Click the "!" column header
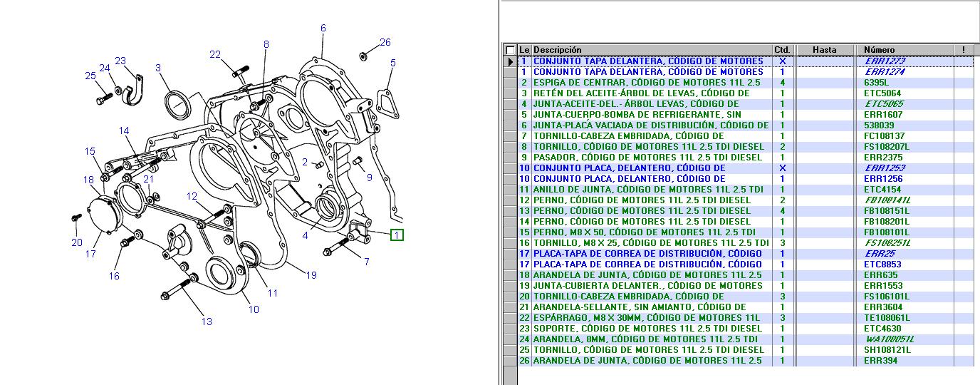The image size is (980, 385). pyautogui.click(x=963, y=50)
